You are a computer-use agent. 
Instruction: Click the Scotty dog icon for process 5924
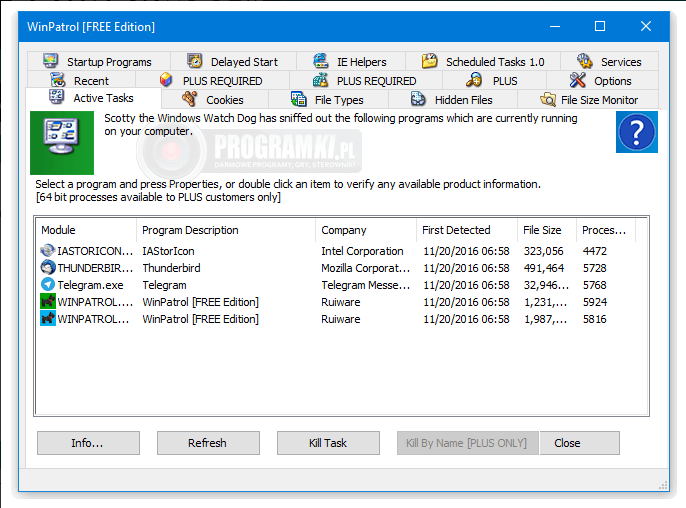click(x=48, y=301)
